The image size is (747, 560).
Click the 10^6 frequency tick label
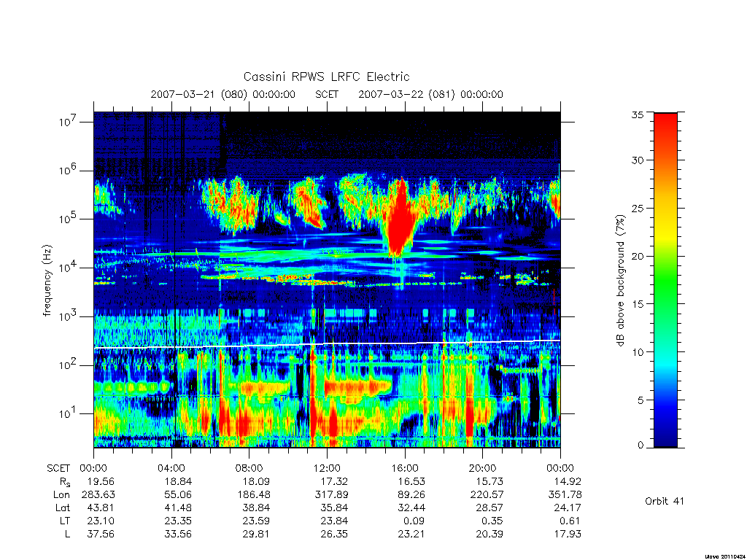click(x=68, y=170)
